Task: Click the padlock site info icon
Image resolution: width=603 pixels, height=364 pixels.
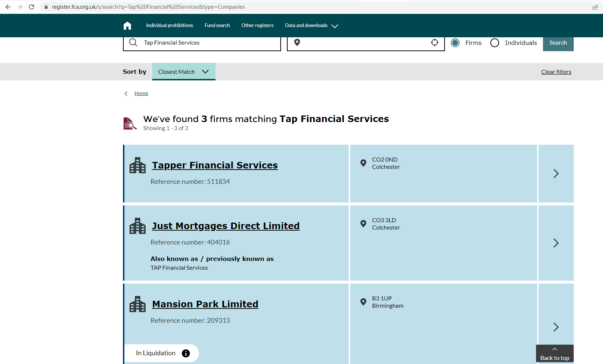Action: [x=46, y=7]
